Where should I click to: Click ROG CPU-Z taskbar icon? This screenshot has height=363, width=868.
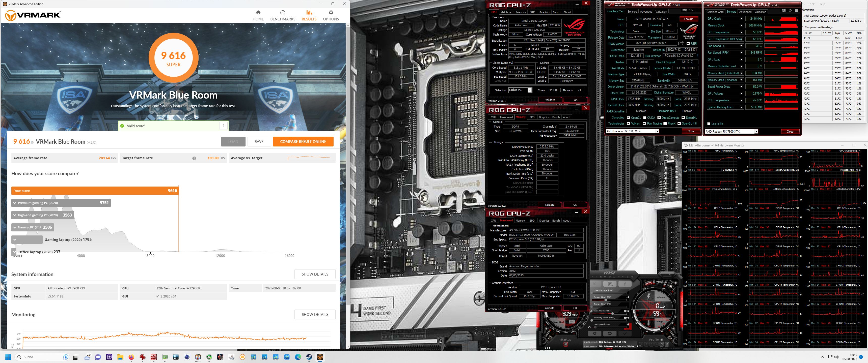tap(154, 357)
